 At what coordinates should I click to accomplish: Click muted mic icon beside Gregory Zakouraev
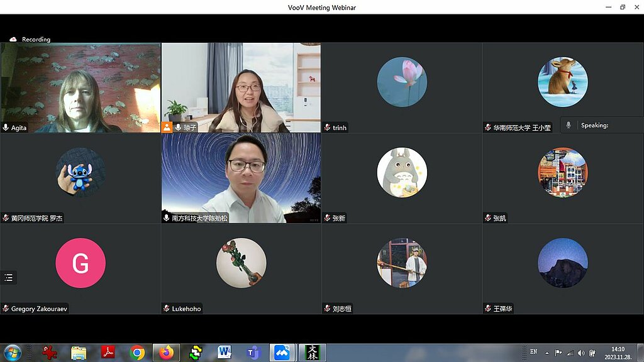6,309
